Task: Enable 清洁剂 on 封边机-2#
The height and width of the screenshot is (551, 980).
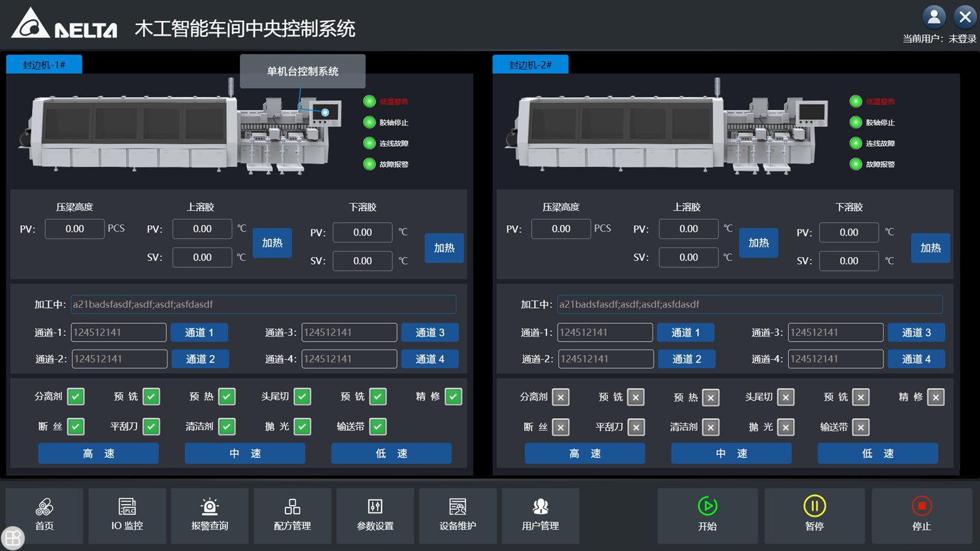Action: pos(710,427)
